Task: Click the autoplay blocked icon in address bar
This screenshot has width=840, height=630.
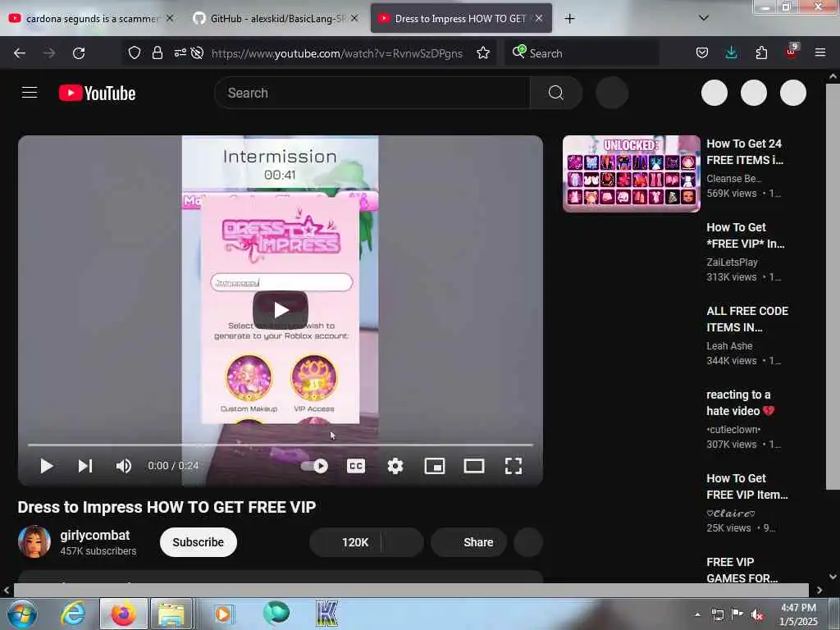Action: 197,53
